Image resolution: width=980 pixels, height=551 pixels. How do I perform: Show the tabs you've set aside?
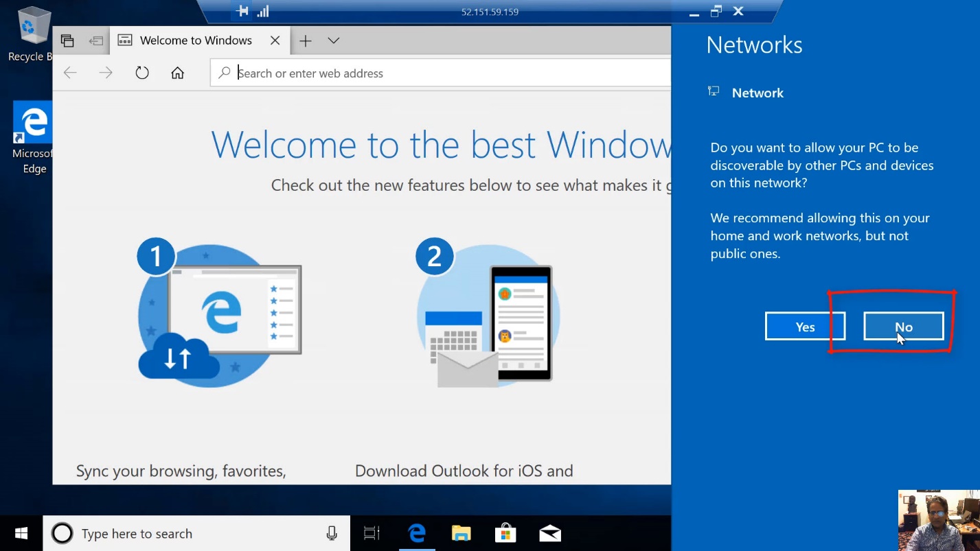(x=67, y=40)
